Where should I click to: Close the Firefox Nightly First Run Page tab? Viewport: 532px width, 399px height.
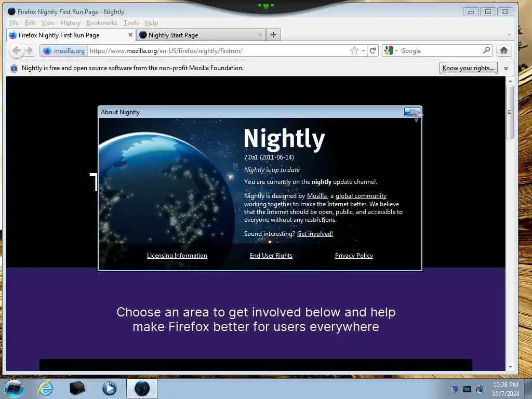coord(130,35)
